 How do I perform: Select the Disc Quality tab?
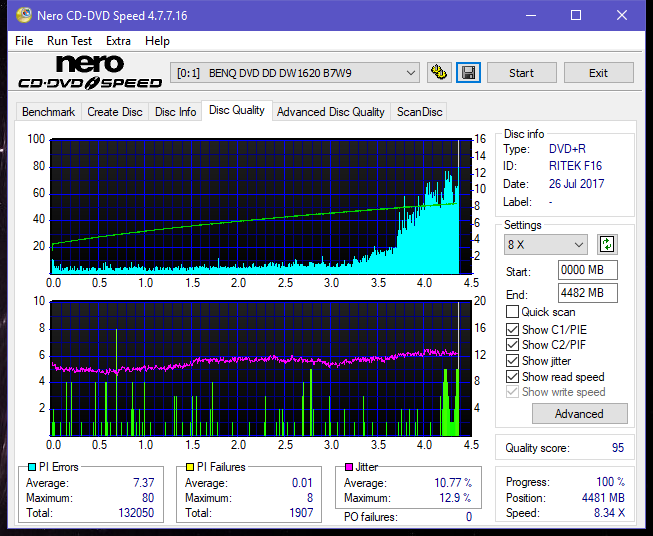coord(237,110)
